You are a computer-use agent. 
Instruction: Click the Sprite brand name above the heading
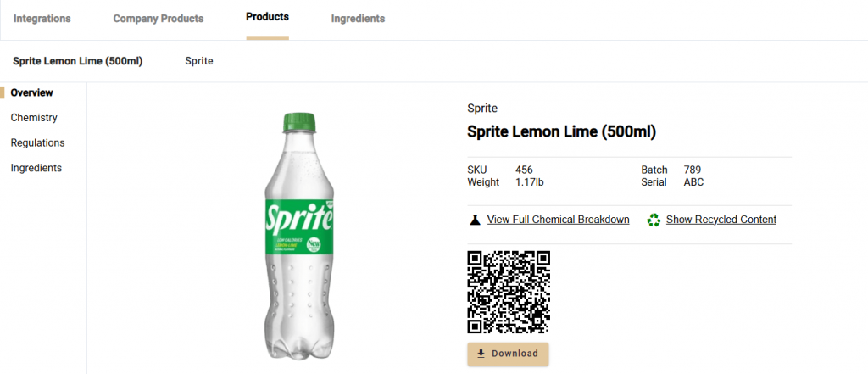[482, 109]
